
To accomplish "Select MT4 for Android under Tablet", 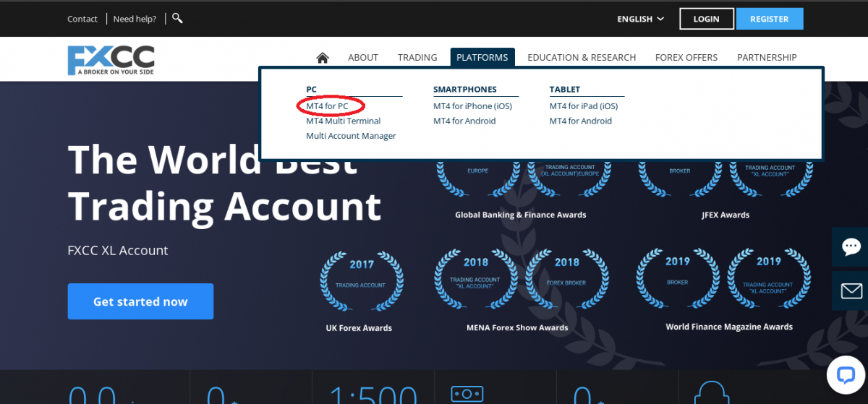I will (x=581, y=121).
